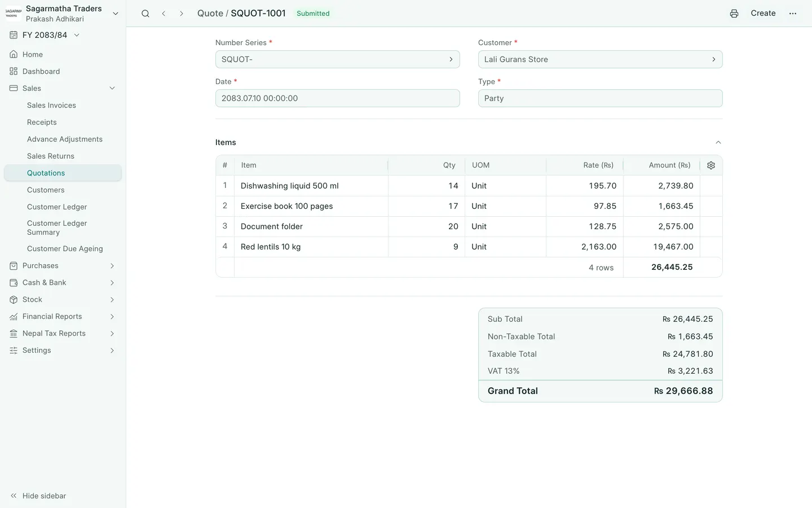This screenshot has height=508, width=812.
Task: Click the print icon
Action: pos(734,14)
